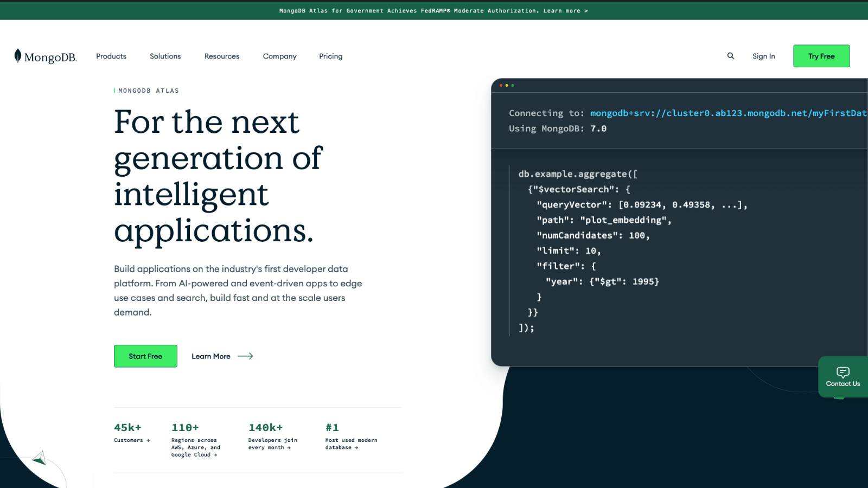Click the {"$vectorSearch": { code line
The height and width of the screenshot is (488, 868).
pyautogui.click(x=579, y=189)
